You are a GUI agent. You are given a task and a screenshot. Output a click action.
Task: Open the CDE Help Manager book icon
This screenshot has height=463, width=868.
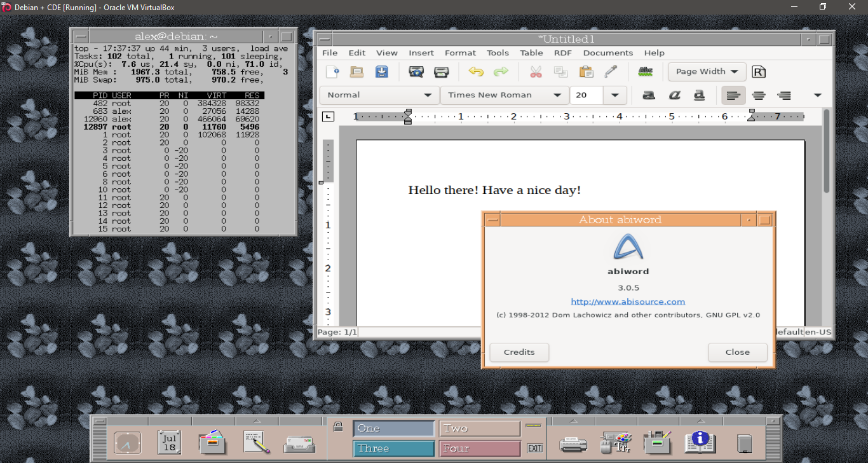coord(700,442)
